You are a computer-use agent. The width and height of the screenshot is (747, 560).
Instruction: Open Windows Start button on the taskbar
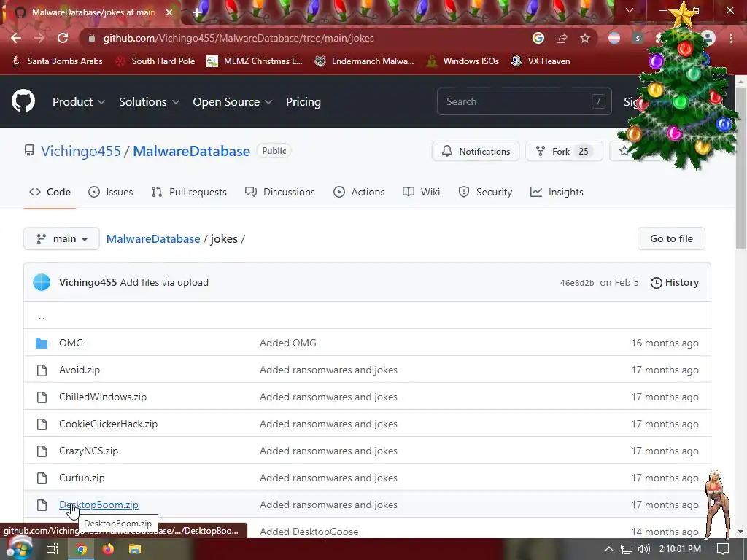point(19,549)
